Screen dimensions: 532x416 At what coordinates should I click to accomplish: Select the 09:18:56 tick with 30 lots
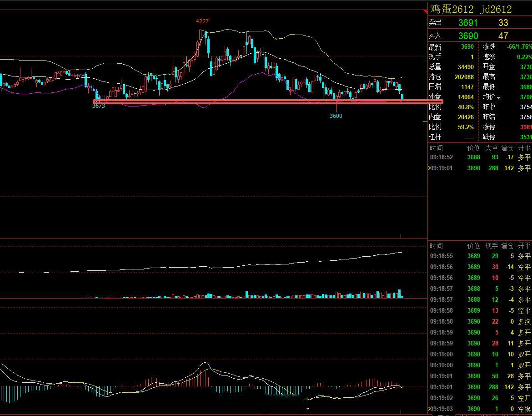[480, 267]
